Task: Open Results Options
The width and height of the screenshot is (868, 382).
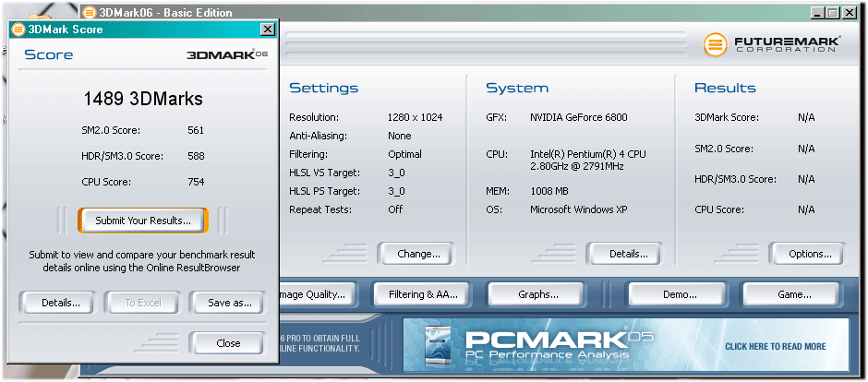Action: pyautogui.click(x=806, y=254)
